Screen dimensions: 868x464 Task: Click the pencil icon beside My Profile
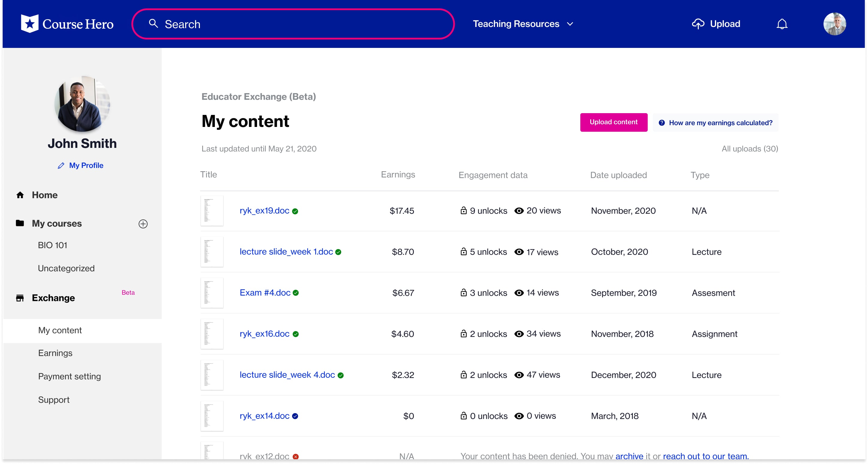coord(61,166)
